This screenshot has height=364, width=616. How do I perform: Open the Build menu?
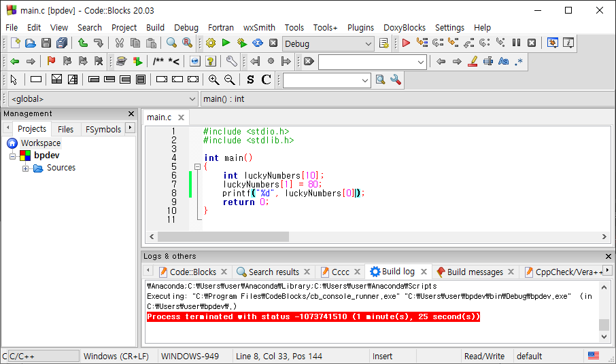pyautogui.click(x=155, y=27)
